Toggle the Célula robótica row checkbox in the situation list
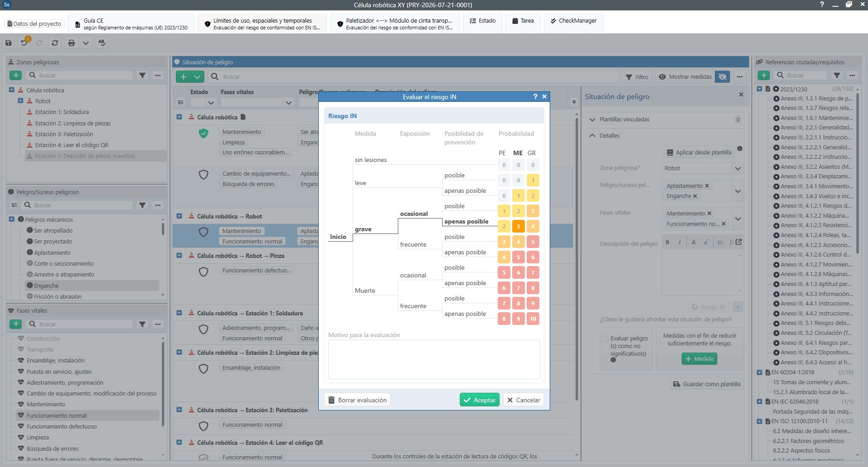 point(179,117)
